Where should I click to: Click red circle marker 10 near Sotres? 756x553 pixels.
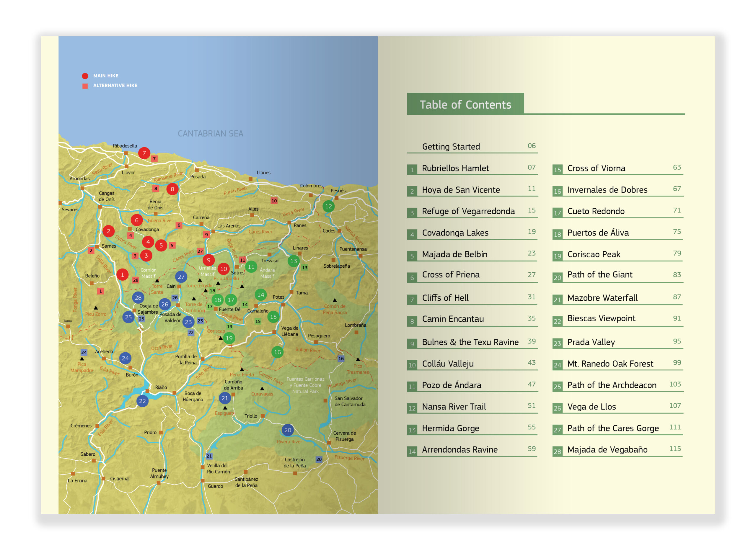coord(224,269)
